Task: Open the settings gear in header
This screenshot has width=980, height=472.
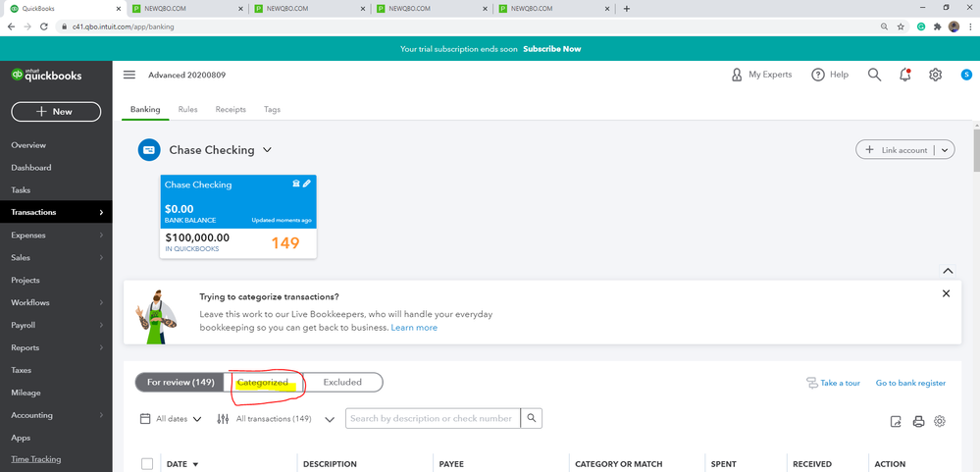Action: tap(935, 75)
